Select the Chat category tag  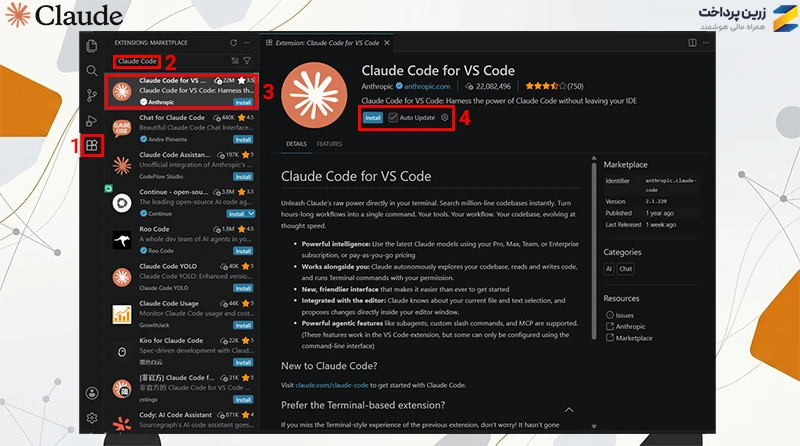(x=626, y=269)
